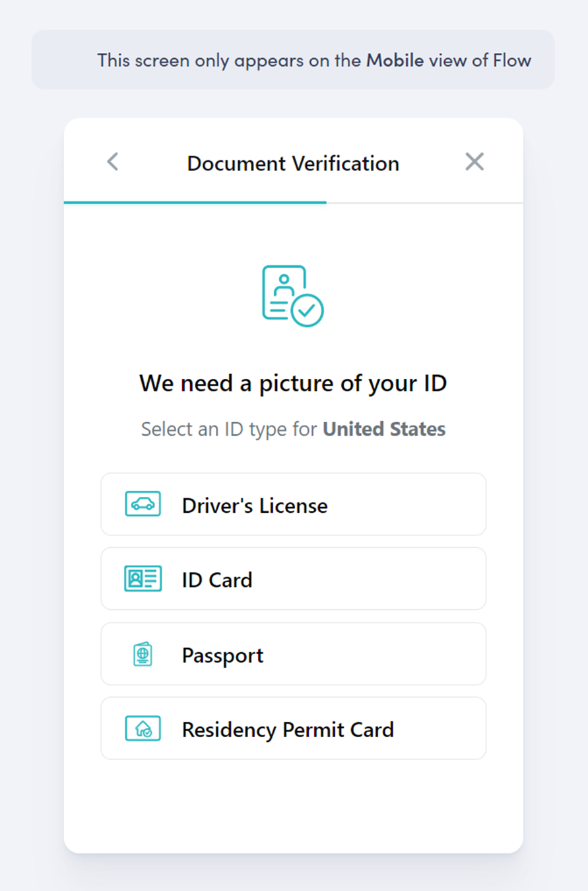The width and height of the screenshot is (588, 891).
Task: Click the close X icon
Action: coord(474,161)
